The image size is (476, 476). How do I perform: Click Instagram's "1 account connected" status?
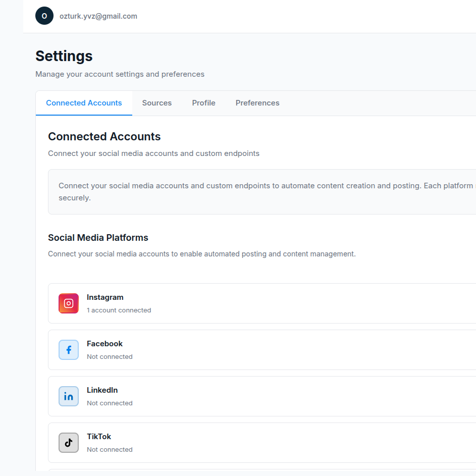coord(119,310)
